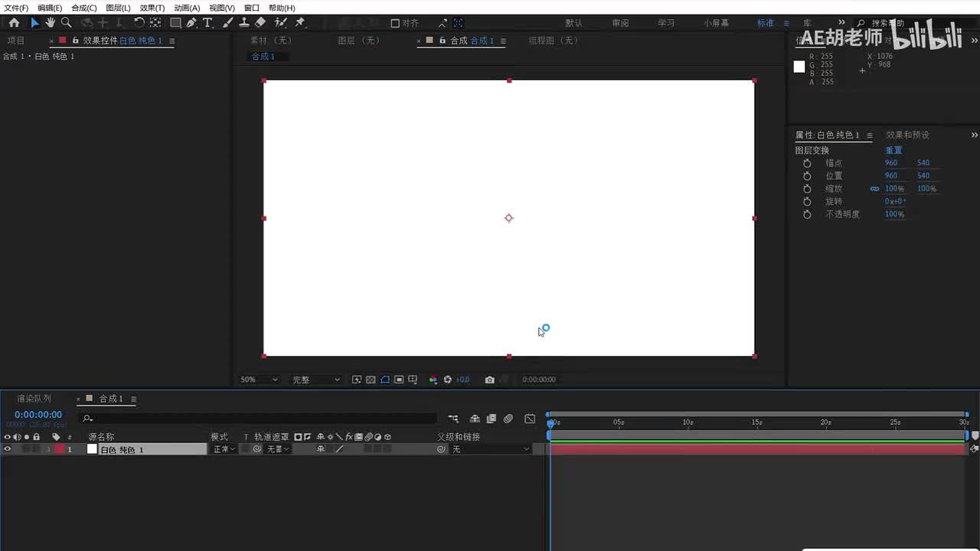Click the timeline layer search field
Screen dimensions: 980x551
(x=257, y=419)
